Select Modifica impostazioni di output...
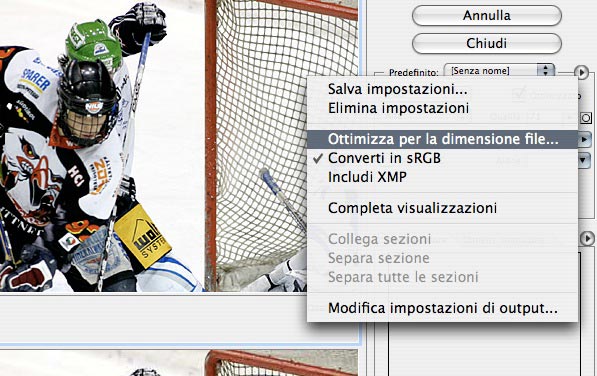The width and height of the screenshot is (597, 376). click(x=442, y=308)
